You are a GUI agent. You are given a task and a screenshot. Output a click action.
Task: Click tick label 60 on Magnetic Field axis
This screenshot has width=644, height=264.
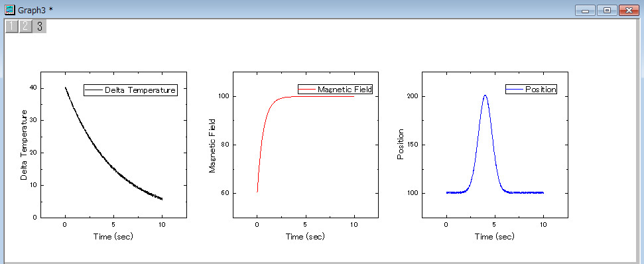click(x=225, y=194)
